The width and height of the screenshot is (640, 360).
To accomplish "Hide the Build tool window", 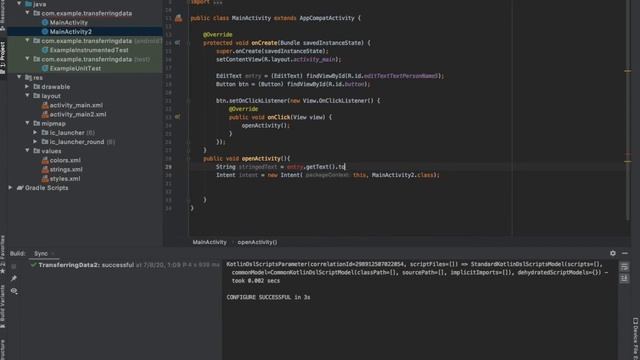I will (x=625, y=253).
